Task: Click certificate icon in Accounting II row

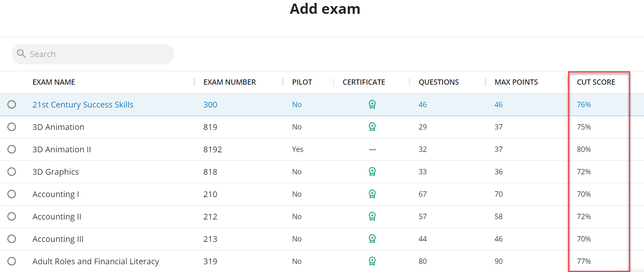Action: pos(372,217)
